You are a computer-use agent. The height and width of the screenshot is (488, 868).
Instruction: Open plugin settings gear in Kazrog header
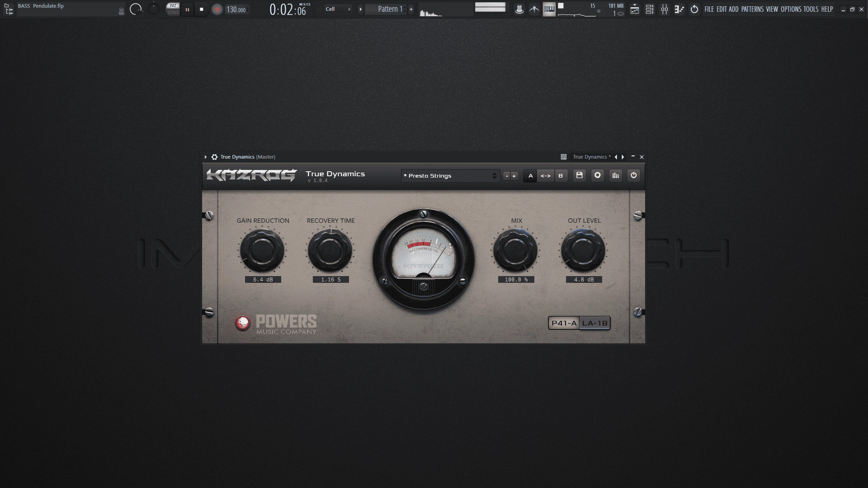coord(598,176)
